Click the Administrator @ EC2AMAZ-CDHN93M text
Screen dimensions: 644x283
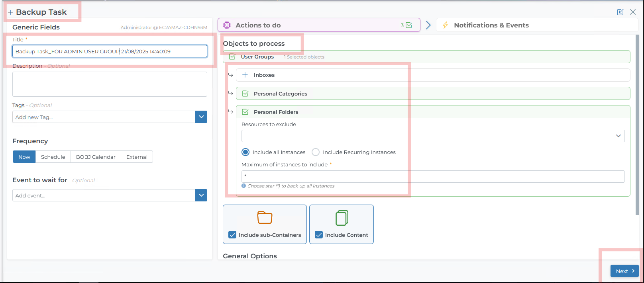tap(164, 27)
